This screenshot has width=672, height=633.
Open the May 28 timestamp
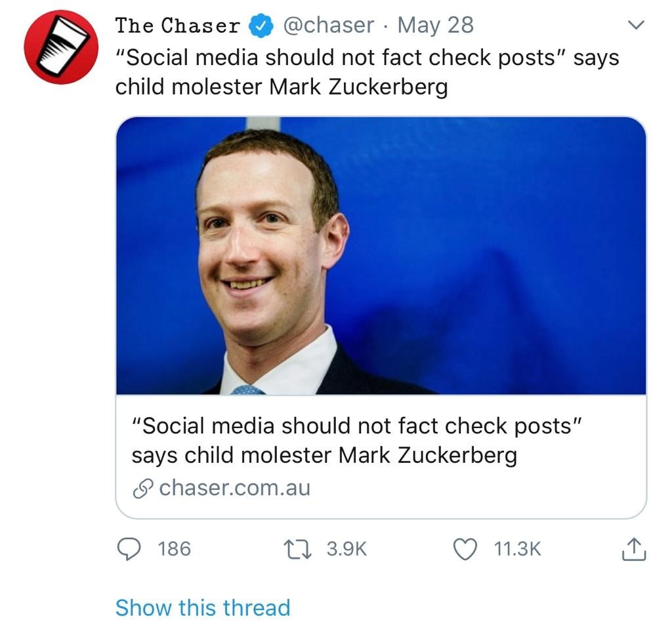point(435,26)
